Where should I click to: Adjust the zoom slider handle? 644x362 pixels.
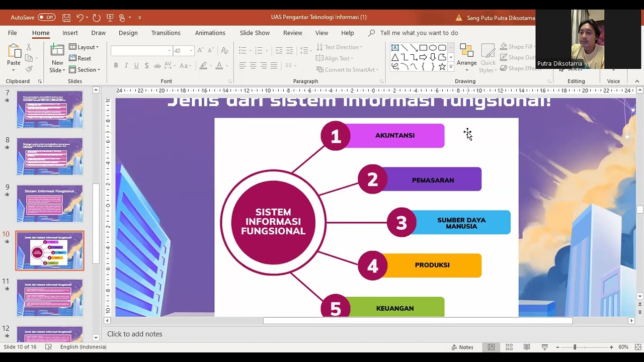(x=575, y=347)
